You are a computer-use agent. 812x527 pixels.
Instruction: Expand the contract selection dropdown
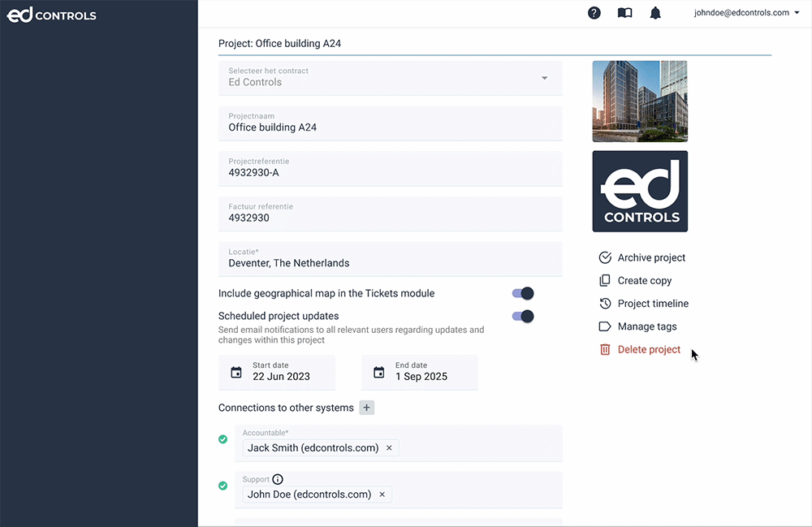pyautogui.click(x=544, y=78)
